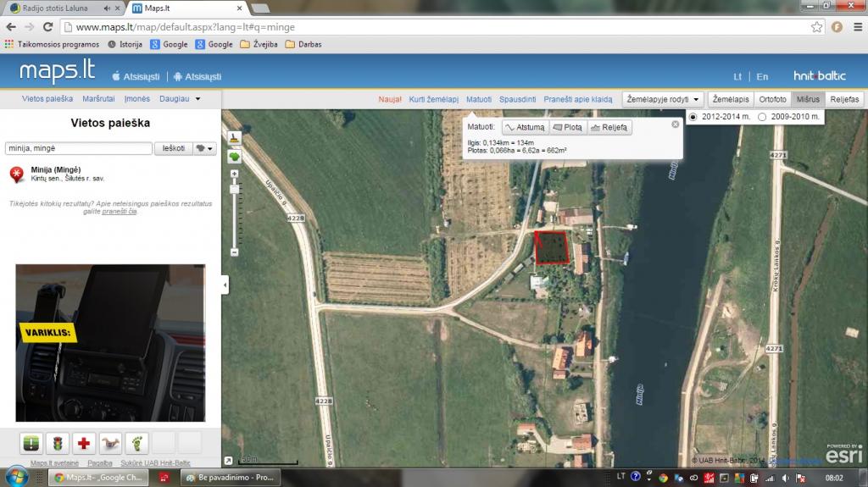Open the Žemėlapyje rodyti dropdown

663,99
